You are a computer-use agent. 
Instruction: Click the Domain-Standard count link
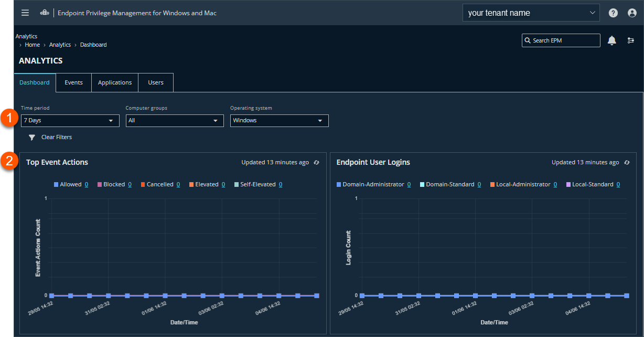(479, 184)
